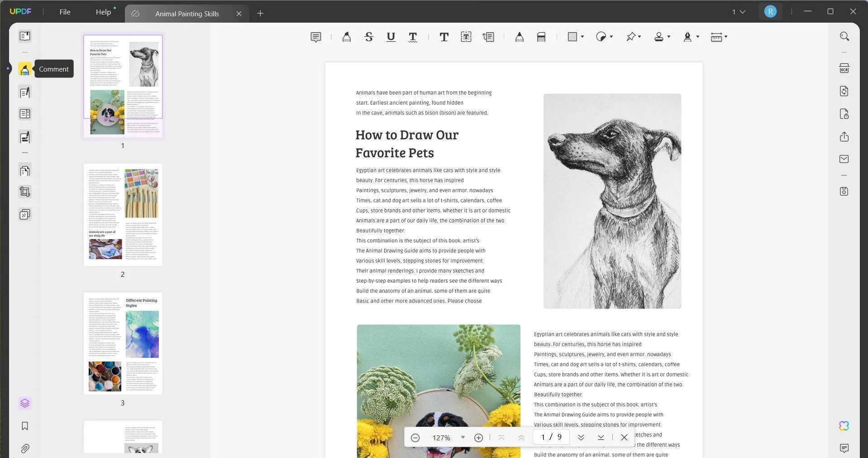
Task: Select the Text box tool
Action: point(466,37)
